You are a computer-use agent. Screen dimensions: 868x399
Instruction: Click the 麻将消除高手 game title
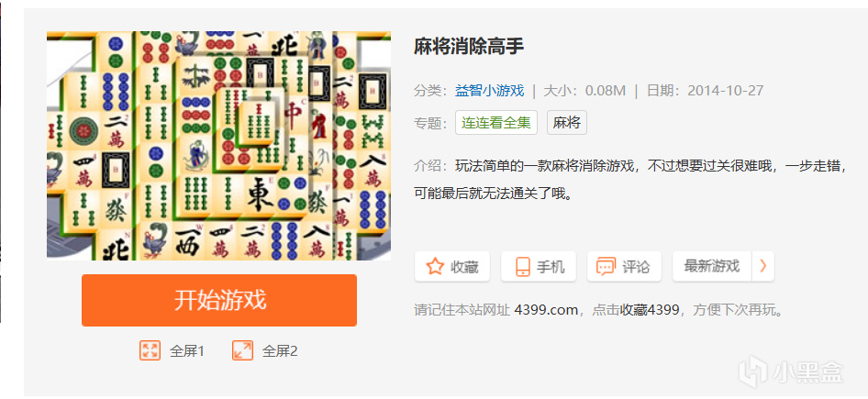click(x=469, y=47)
